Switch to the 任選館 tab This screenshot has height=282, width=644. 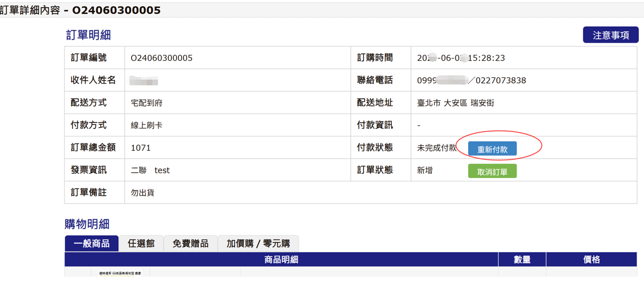pyautogui.click(x=141, y=244)
